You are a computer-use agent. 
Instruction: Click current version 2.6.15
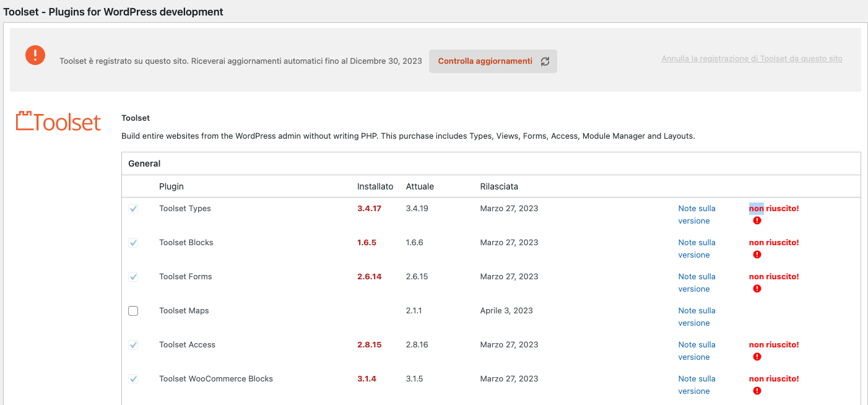pyautogui.click(x=417, y=277)
